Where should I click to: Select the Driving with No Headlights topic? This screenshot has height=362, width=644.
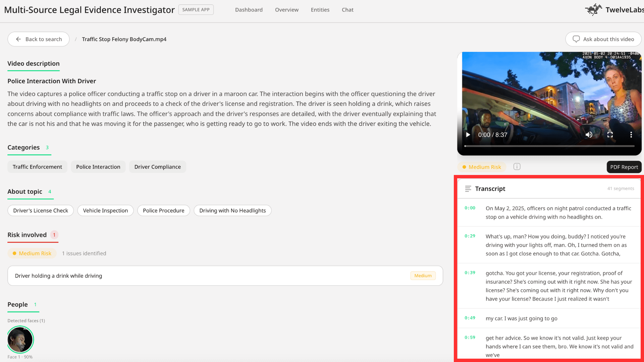pyautogui.click(x=232, y=210)
